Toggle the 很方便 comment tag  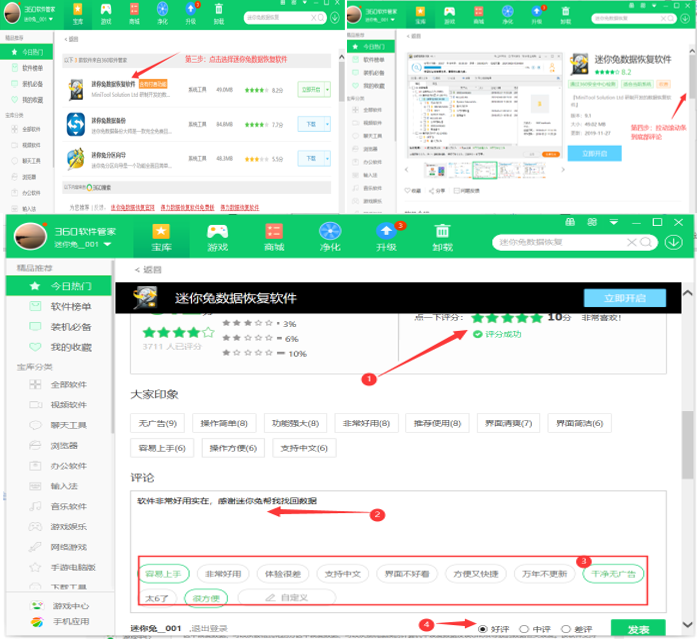click(x=206, y=598)
